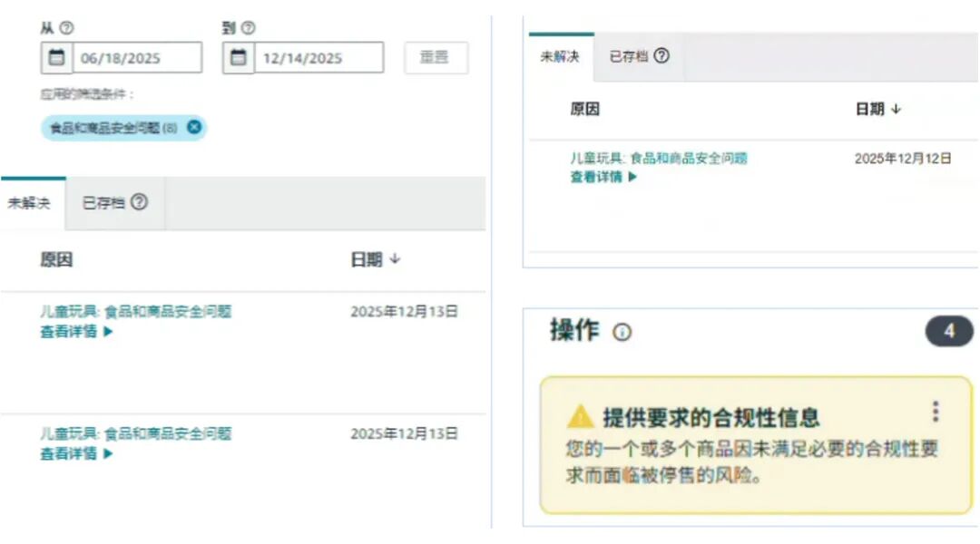
Task: Open the calendar picker for the 从 start date
Action: (x=56, y=57)
